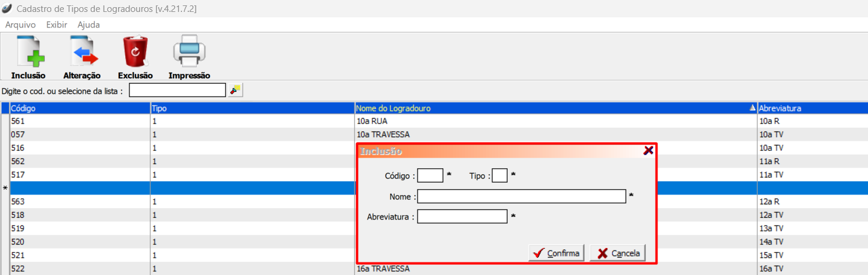Click the Código column header

[x=79, y=109]
